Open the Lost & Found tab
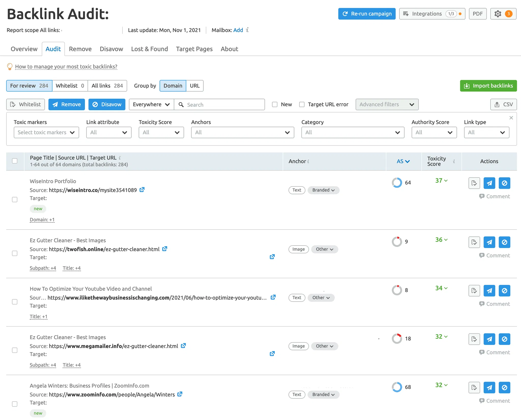521x420 pixels. [x=149, y=49]
